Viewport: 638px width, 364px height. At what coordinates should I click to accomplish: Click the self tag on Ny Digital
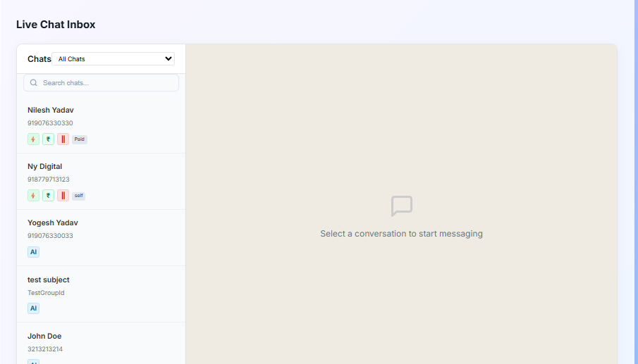click(78, 196)
